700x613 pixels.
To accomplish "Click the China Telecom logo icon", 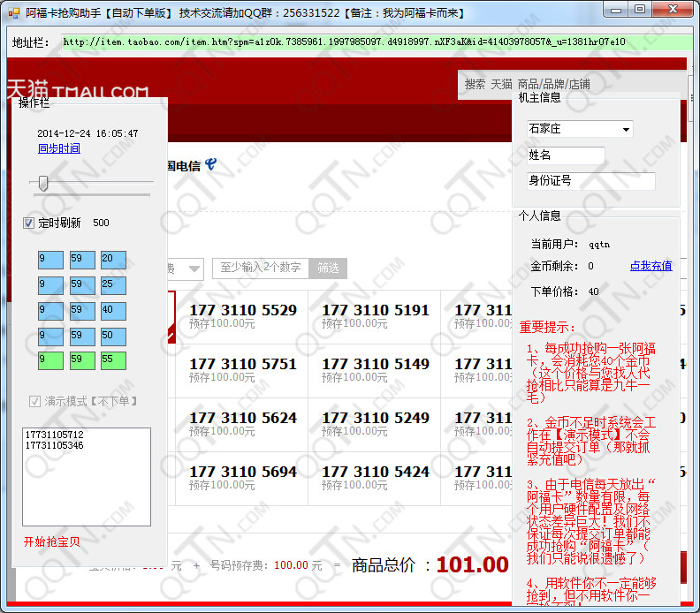I will 210,164.
